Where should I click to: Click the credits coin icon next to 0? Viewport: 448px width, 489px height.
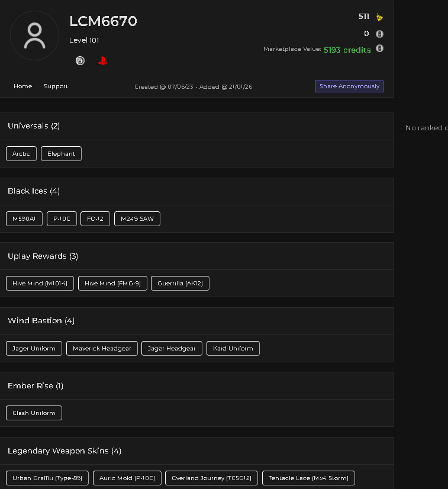pyautogui.click(x=379, y=34)
